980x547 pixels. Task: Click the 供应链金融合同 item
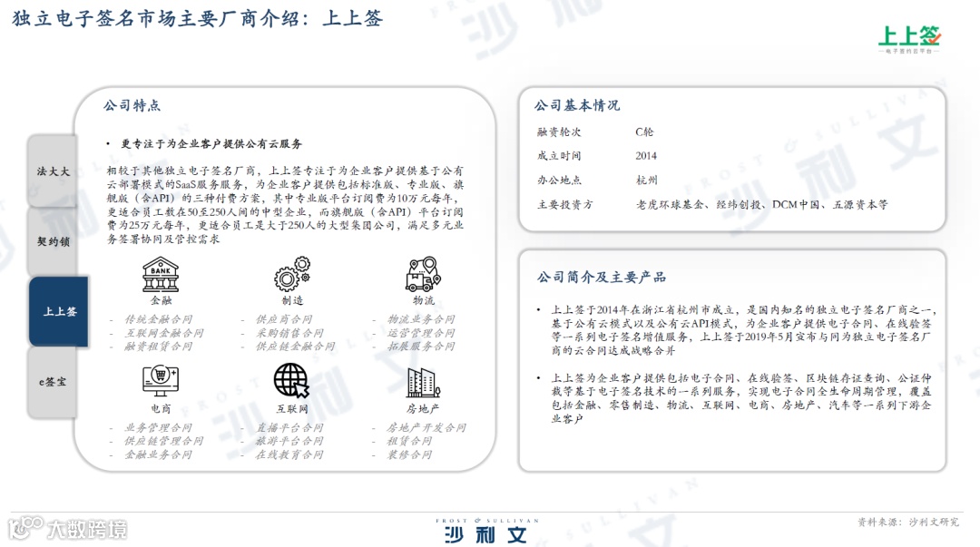click(295, 347)
